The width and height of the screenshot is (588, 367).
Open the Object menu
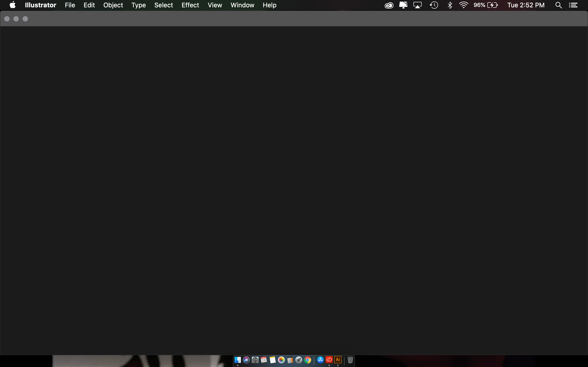tap(113, 5)
